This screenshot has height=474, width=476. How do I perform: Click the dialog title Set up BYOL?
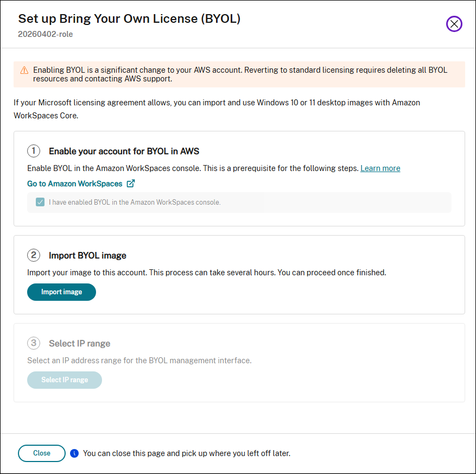tap(129, 18)
